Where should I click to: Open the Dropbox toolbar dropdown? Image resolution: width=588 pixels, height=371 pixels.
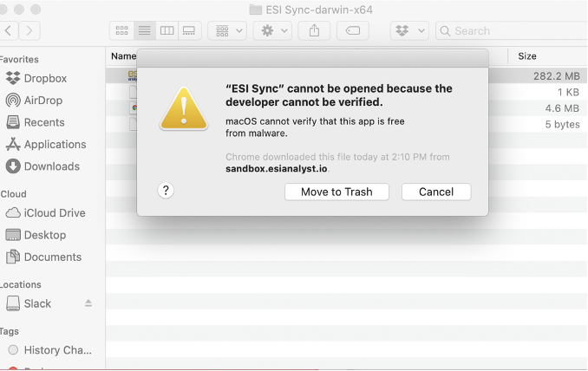tap(409, 30)
